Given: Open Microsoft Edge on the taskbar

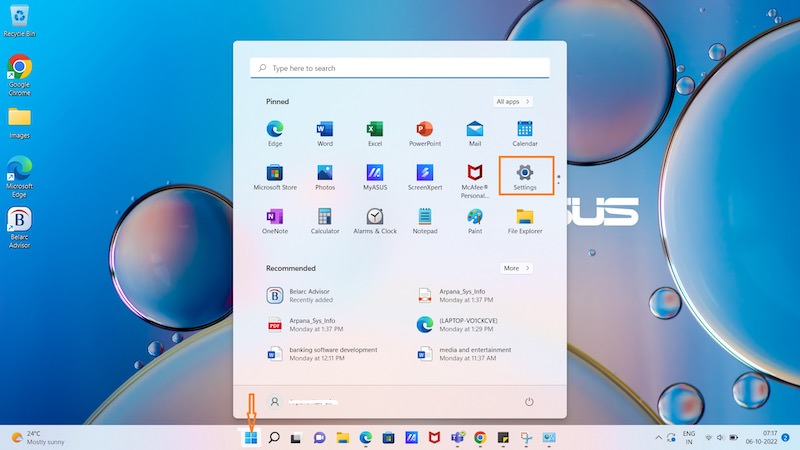Looking at the screenshot, I should pos(365,438).
